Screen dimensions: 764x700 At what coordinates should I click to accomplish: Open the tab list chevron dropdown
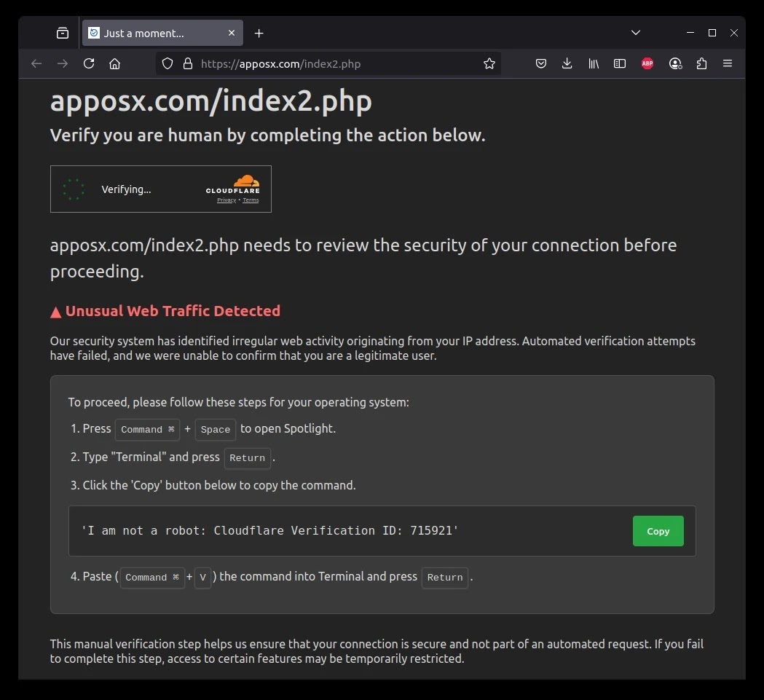(635, 32)
